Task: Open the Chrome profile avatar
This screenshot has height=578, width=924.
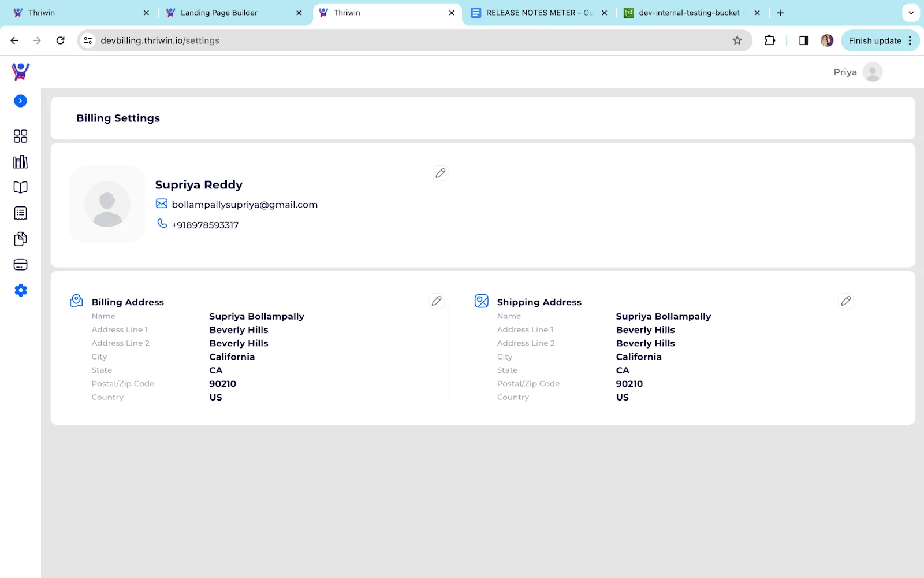Action: tap(827, 40)
